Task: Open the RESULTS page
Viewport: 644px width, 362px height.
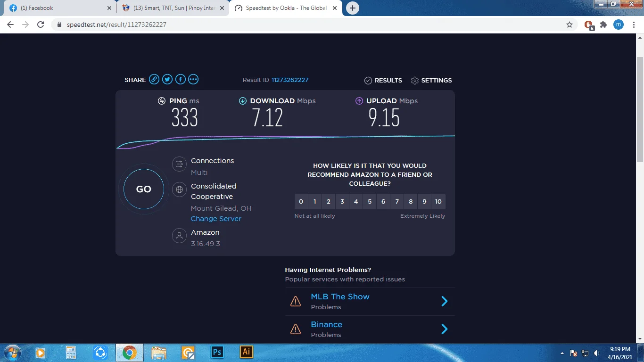Action: [x=383, y=81]
